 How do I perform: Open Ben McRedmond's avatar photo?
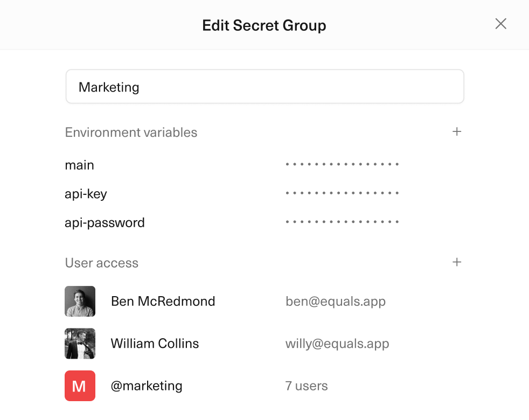[80, 301]
